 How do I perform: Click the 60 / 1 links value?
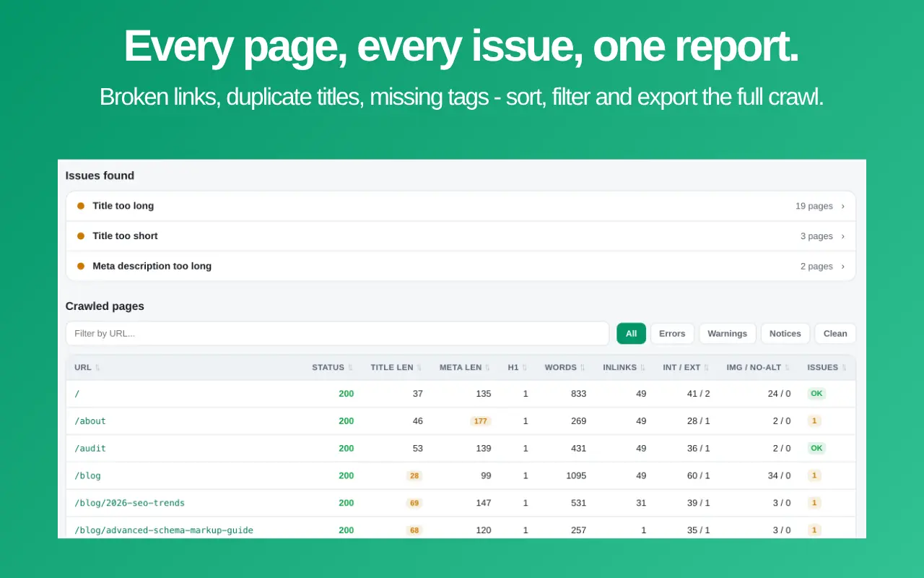(x=698, y=476)
